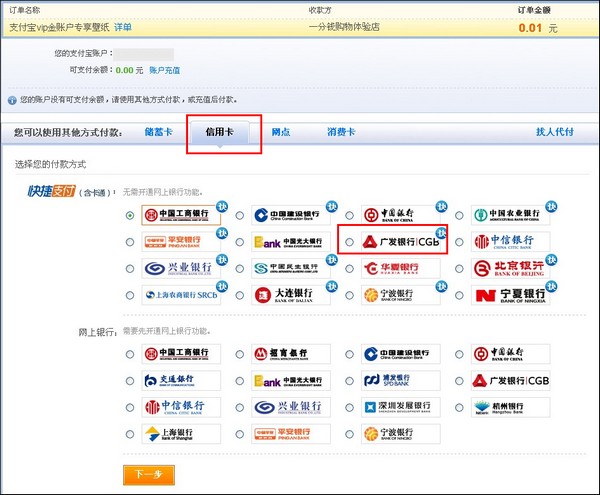The width and height of the screenshot is (600, 495).
Task: Click the 中国光大银行 logo under 网上银行
Action: [291, 381]
